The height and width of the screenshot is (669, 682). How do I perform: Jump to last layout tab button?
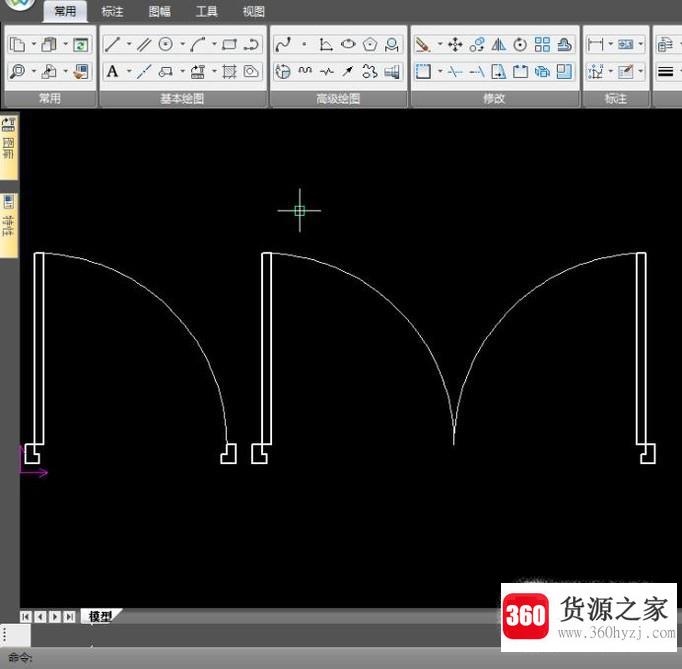tap(69, 617)
